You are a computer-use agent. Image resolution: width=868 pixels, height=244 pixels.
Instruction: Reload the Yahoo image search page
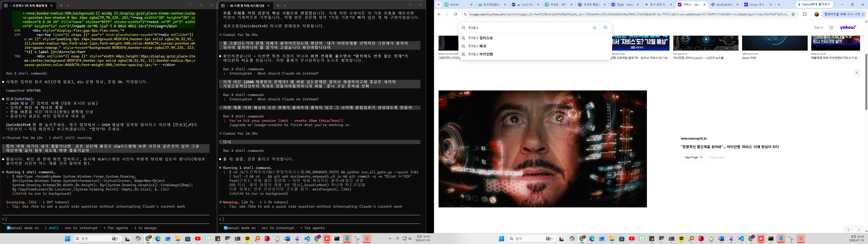point(455,14)
